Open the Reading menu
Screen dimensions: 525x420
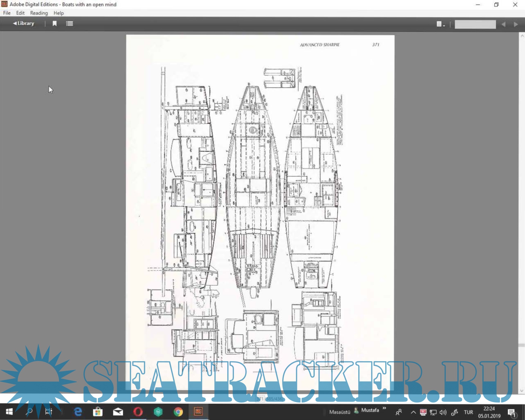tap(39, 13)
